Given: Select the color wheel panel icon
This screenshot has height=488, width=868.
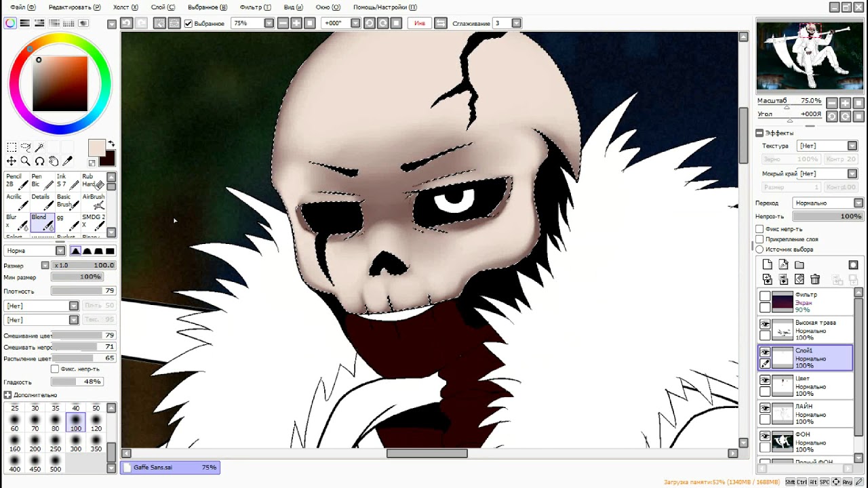Looking at the screenshot, I should [10, 23].
